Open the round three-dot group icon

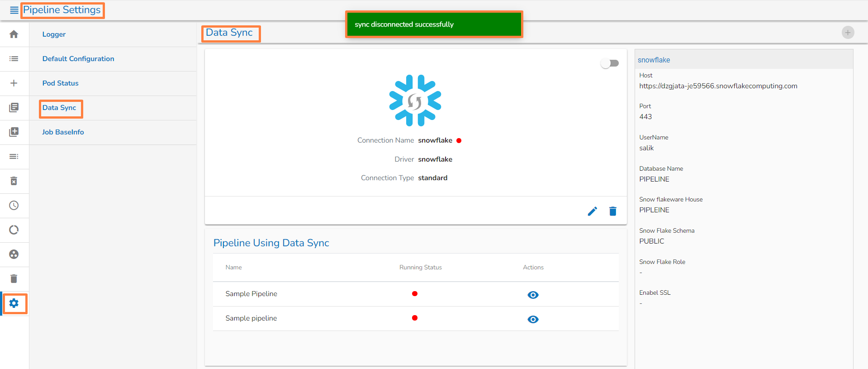(14, 254)
